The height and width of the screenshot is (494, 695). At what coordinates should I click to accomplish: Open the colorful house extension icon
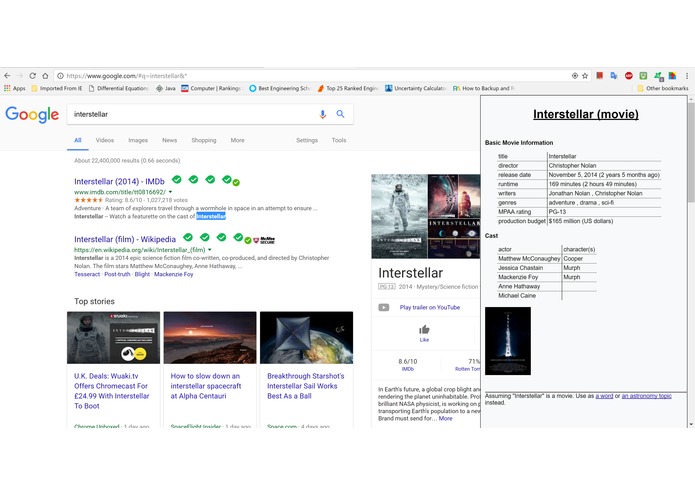click(672, 76)
